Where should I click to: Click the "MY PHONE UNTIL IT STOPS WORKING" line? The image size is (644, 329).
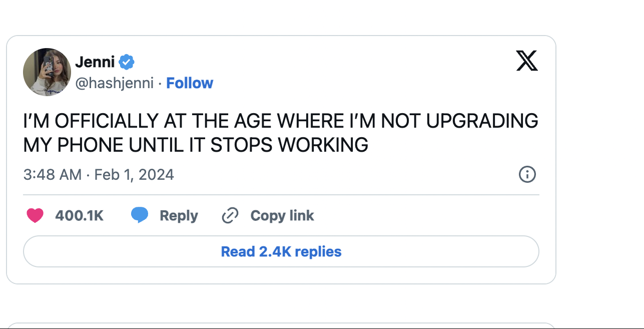(x=196, y=145)
